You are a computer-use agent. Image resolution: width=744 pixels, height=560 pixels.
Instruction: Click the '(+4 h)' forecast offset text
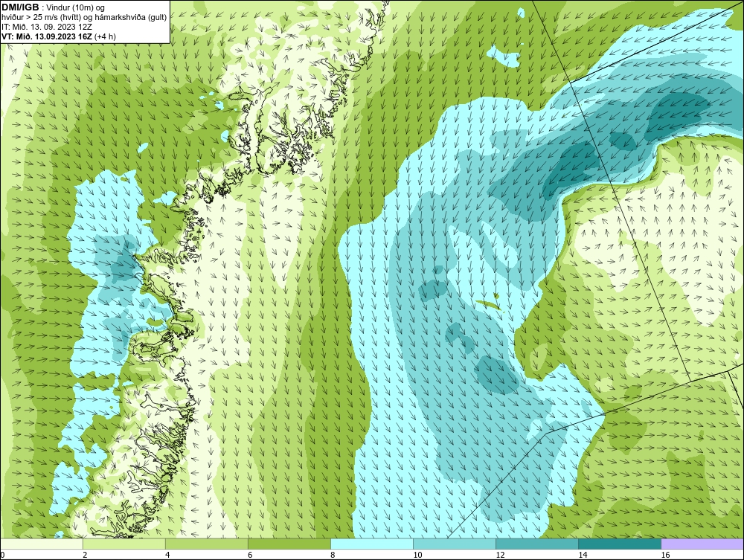106,36
